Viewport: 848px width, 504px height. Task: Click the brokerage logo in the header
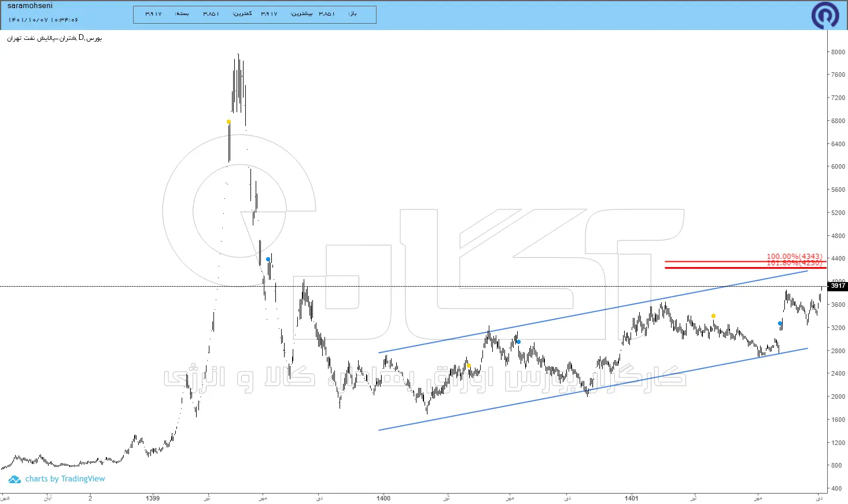825,15
